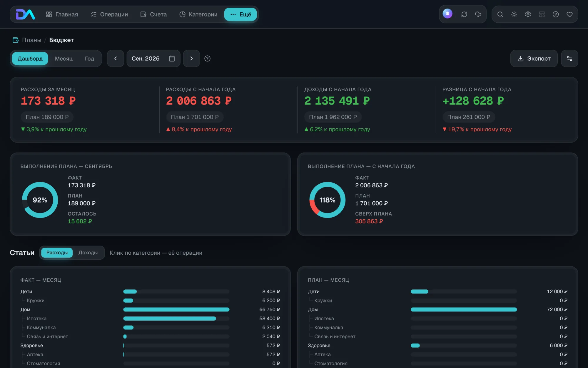Viewport: 588px width, 368px height.
Task: Open the filter sliders icon next to Экспорт
Action: tap(569, 59)
